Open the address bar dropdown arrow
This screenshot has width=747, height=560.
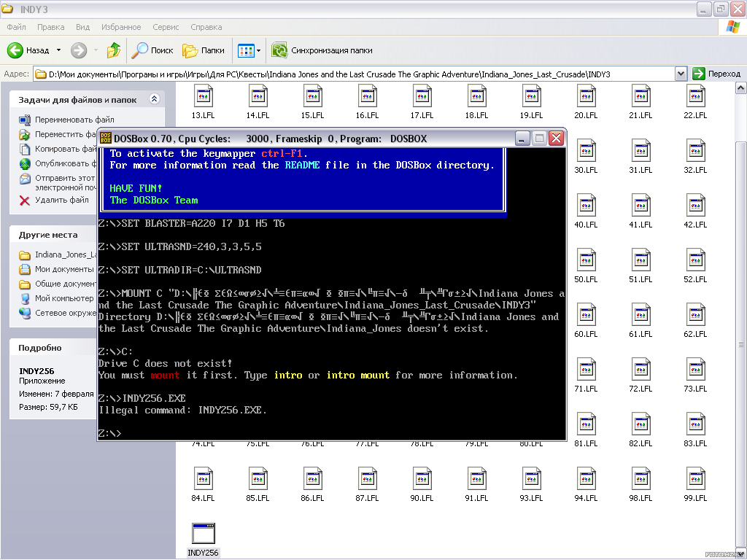[681, 74]
